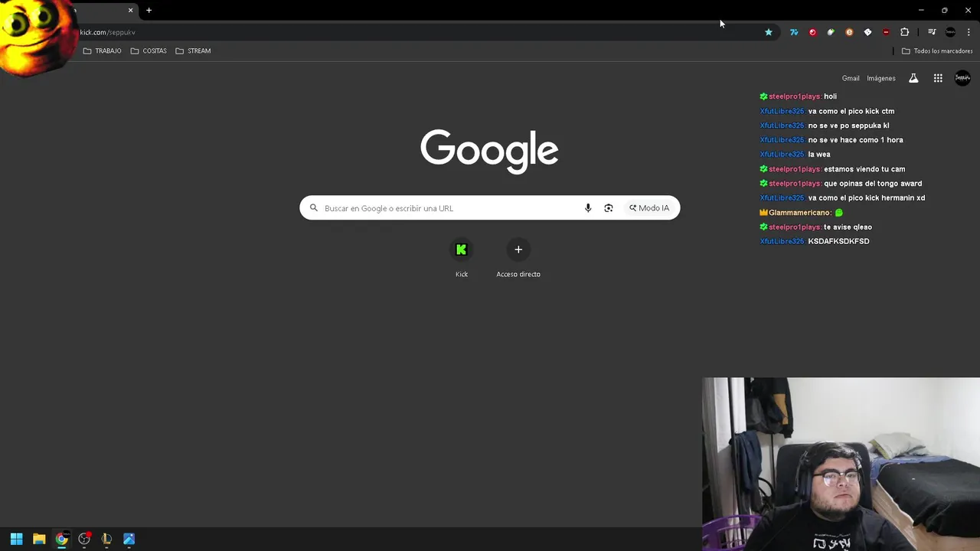The height and width of the screenshot is (551, 980).
Task: Click chat message 'va como el pico kick hermanin xd'
Action: point(866,198)
